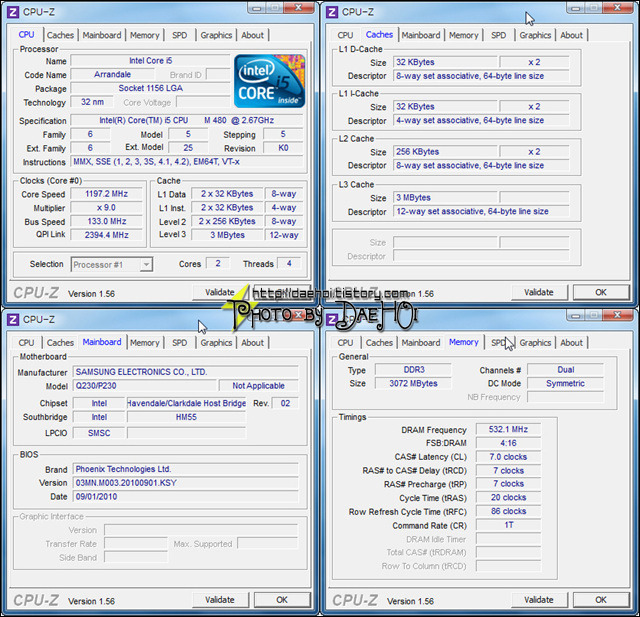Select the CPU tab in the Motherboard window

pyautogui.click(x=27, y=343)
